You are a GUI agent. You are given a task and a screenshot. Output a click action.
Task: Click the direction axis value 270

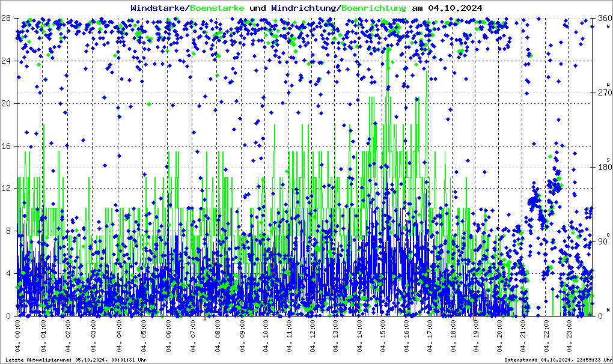[x=605, y=93]
